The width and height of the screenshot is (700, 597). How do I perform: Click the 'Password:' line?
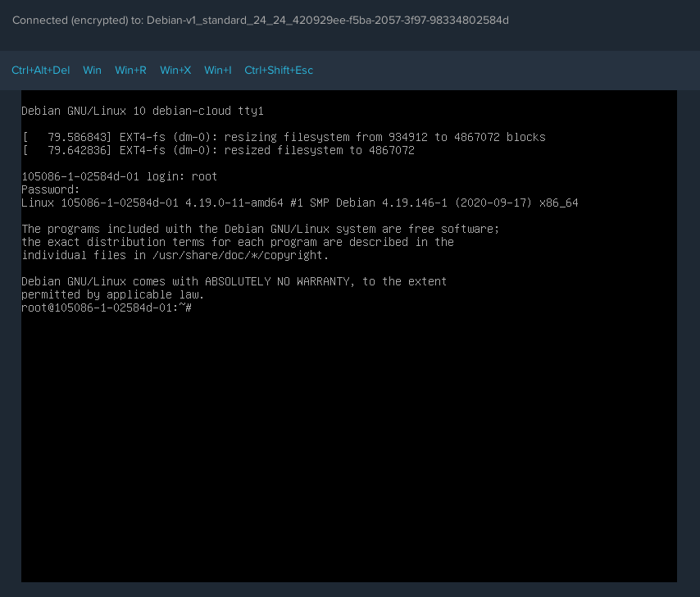(x=51, y=189)
